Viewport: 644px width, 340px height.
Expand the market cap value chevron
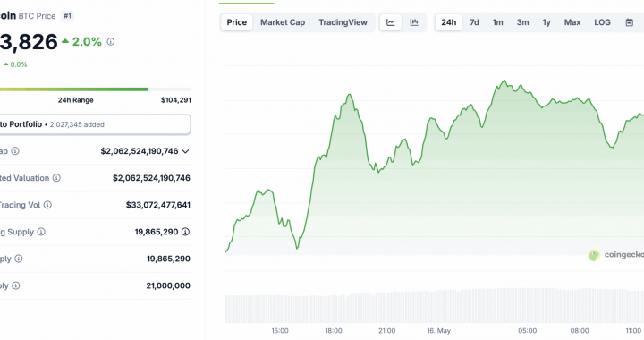[x=186, y=151]
